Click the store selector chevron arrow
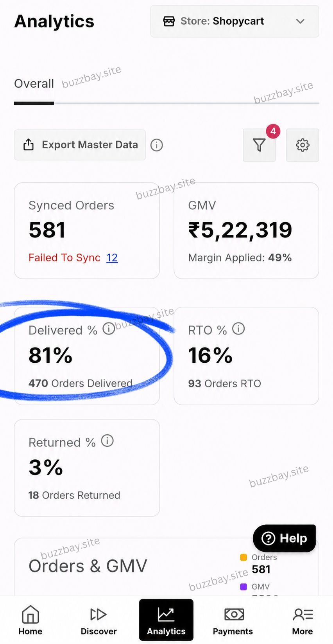The width and height of the screenshot is (333, 644). [x=300, y=21]
